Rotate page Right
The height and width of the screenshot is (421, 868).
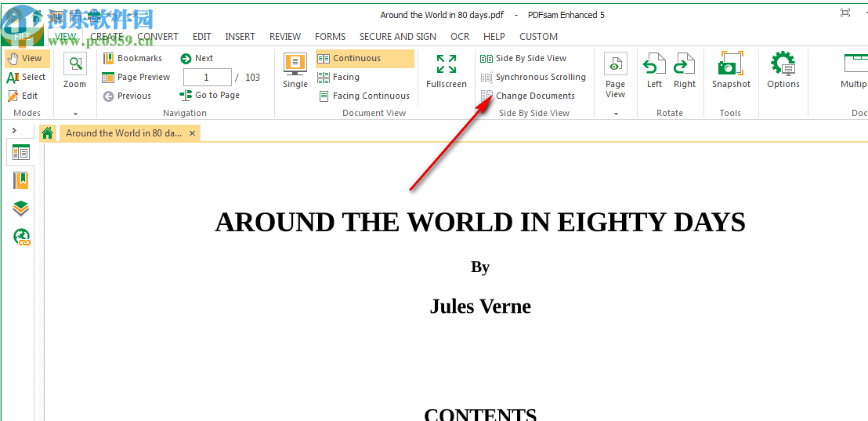[684, 71]
